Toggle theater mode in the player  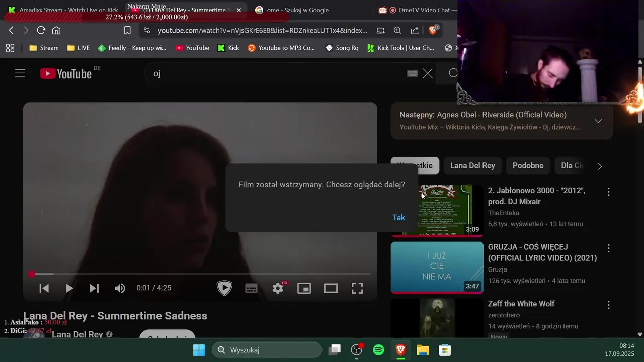tap(331, 288)
